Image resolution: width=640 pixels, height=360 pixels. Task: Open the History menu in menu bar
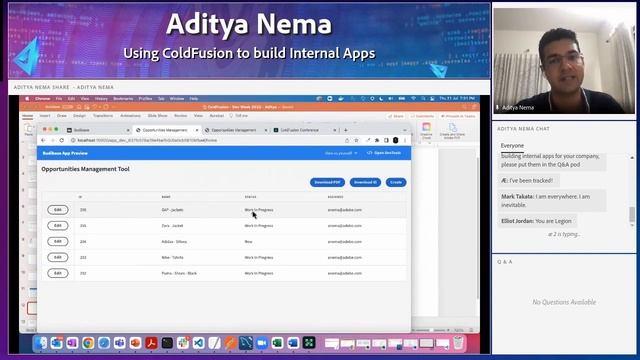tap(101, 99)
